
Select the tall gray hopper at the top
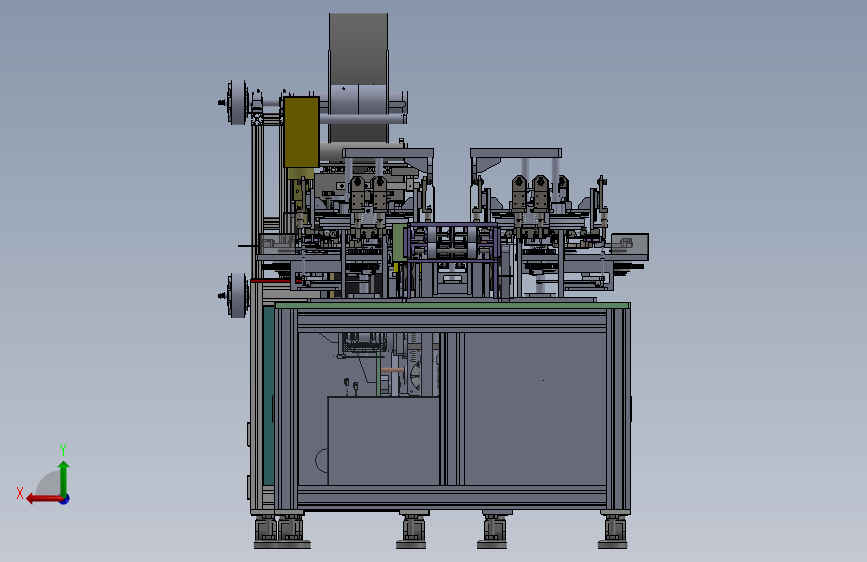tap(358, 77)
